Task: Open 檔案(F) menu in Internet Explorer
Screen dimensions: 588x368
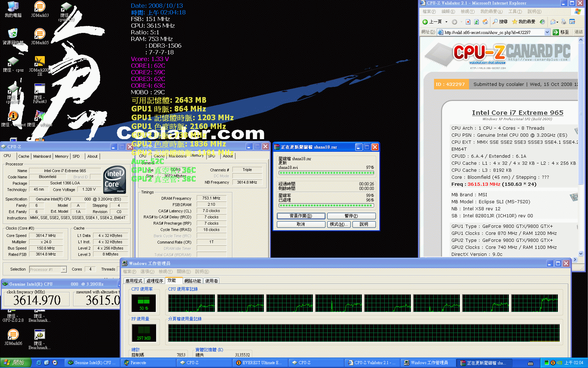Action: (x=429, y=12)
